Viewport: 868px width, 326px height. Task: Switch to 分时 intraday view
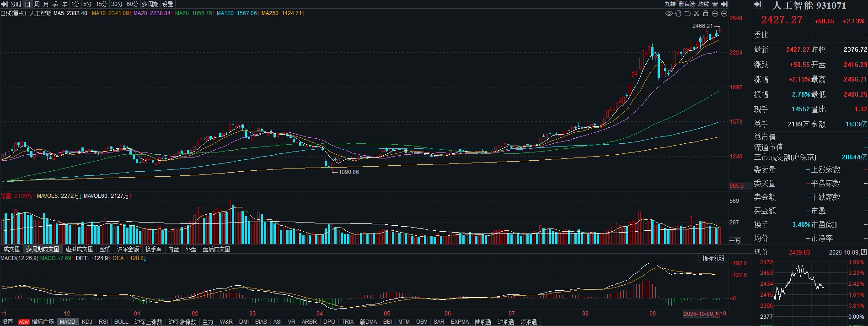coord(16,4)
